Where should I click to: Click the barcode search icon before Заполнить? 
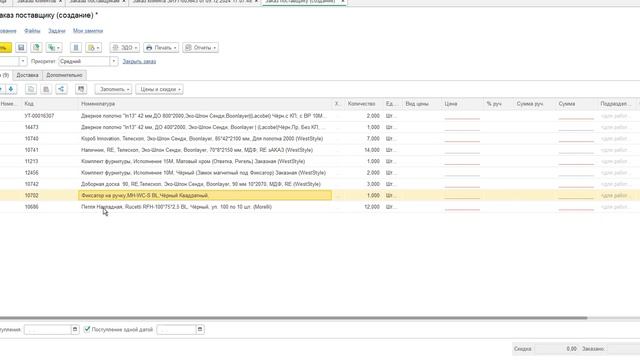81,89
